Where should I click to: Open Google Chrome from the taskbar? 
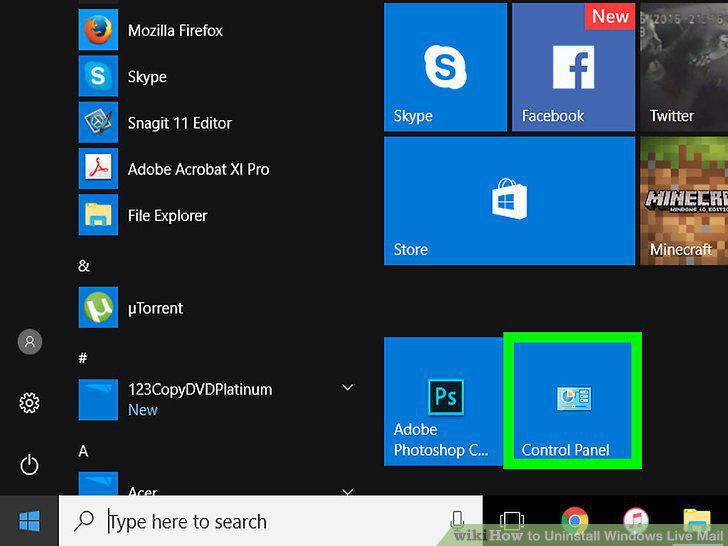click(x=574, y=521)
